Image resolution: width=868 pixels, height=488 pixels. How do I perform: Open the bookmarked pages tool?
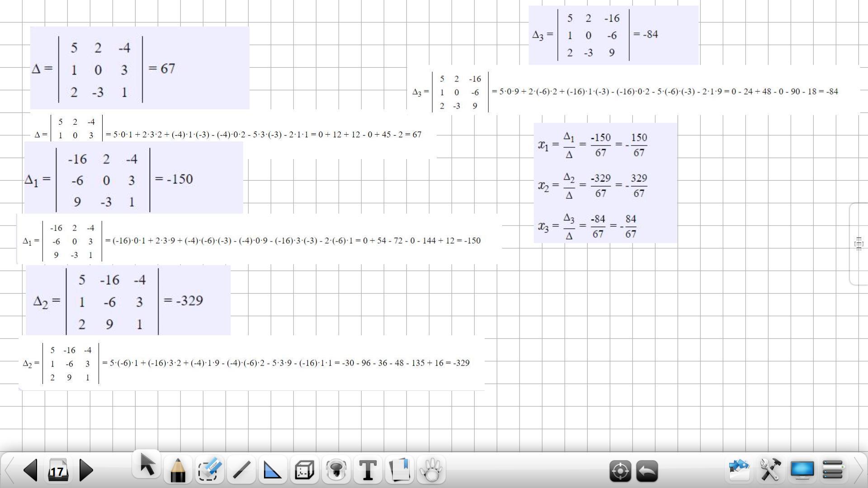tap(399, 470)
